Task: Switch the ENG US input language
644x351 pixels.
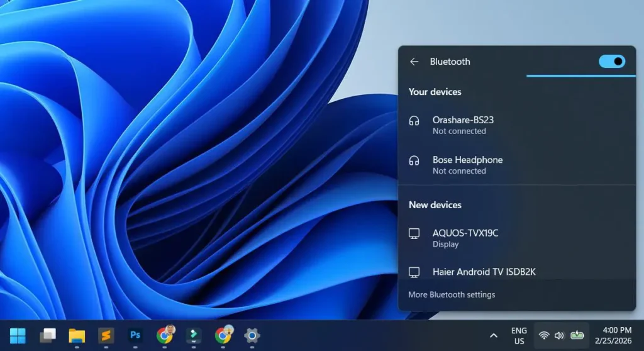Action: (519, 336)
